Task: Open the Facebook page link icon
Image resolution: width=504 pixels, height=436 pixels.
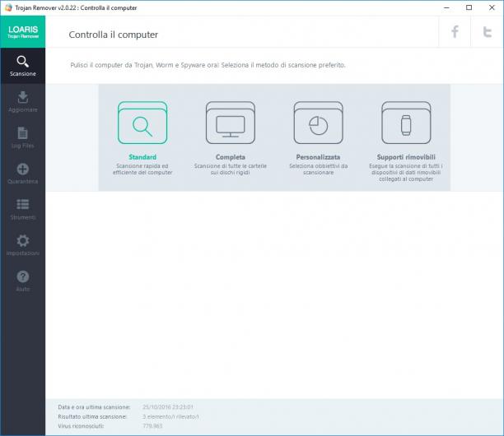Action: 455,32
